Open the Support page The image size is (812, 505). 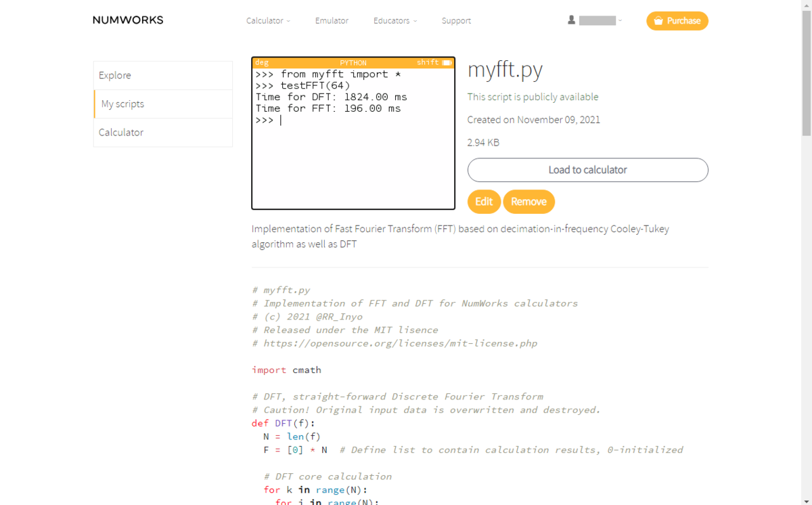456,21
